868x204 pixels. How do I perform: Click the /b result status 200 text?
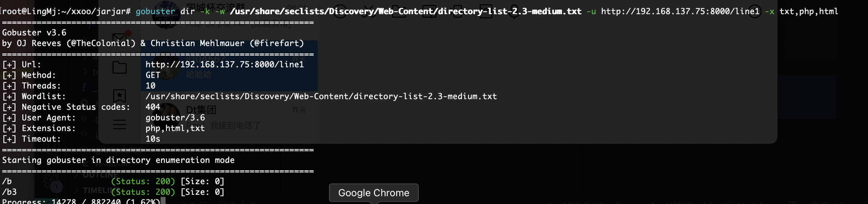[143, 181]
